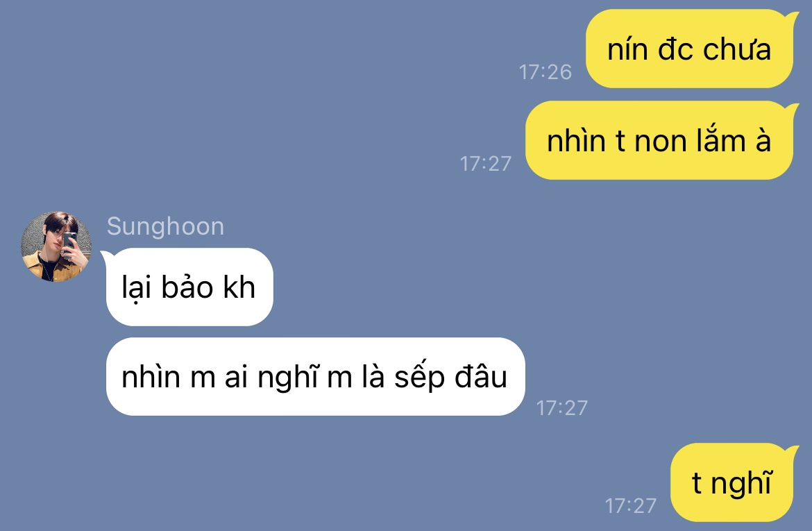Click the phone shown in Sunghoon's avatar photo
The image size is (812, 531).
(70, 243)
